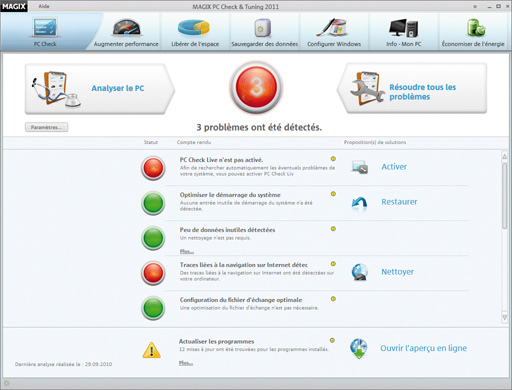Click the Restaurer link
The height and width of the screenshot is (390, 512).
399,202
